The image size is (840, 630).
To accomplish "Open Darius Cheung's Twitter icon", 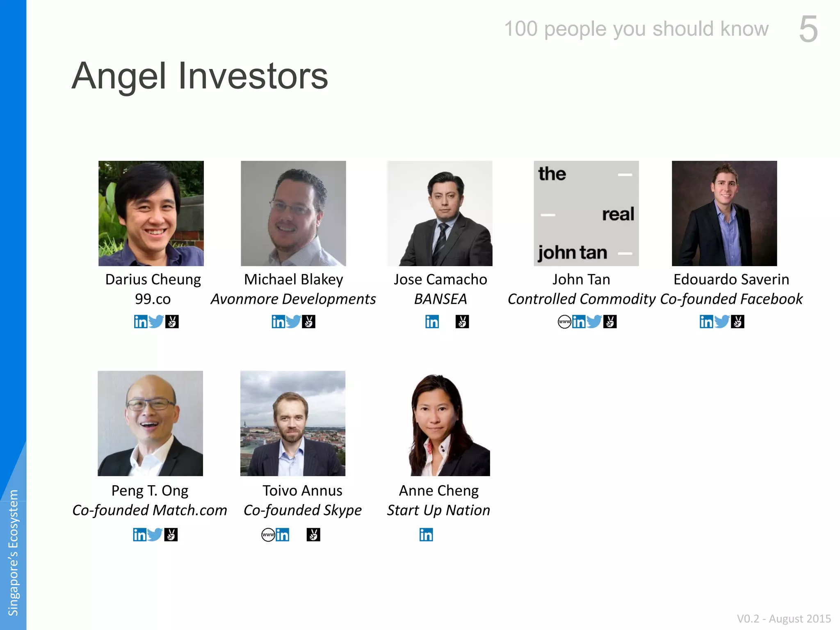I will tap(156, 322).
